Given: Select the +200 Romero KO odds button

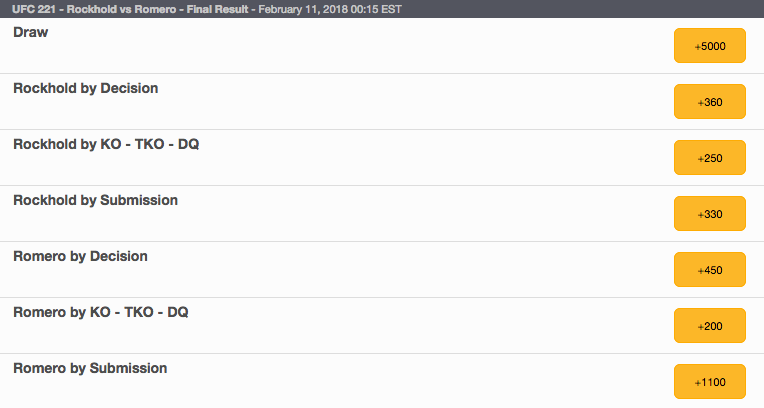Looking at the screenshot, I should click(x=709, y=326).
